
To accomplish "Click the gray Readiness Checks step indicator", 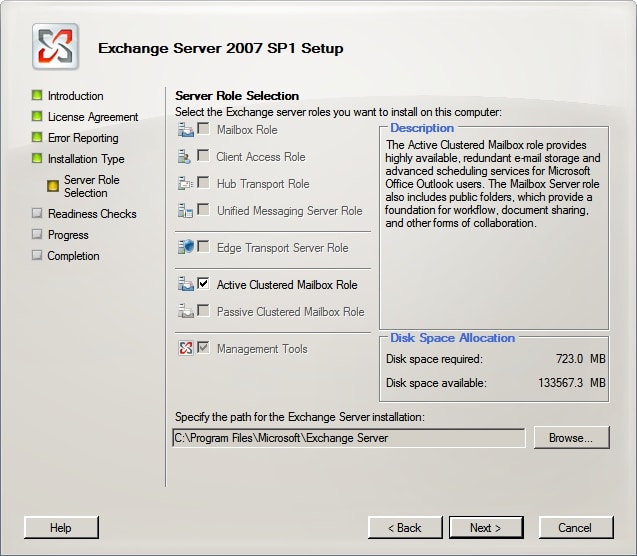I will pyautogui.click(x=37, y=213).
